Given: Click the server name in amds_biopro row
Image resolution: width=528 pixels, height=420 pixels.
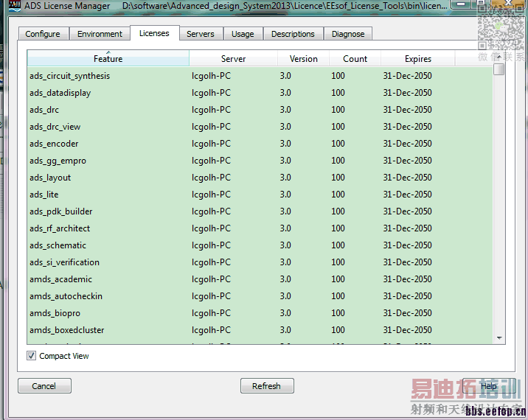Looking at the screenshot, I should (211, 313).
